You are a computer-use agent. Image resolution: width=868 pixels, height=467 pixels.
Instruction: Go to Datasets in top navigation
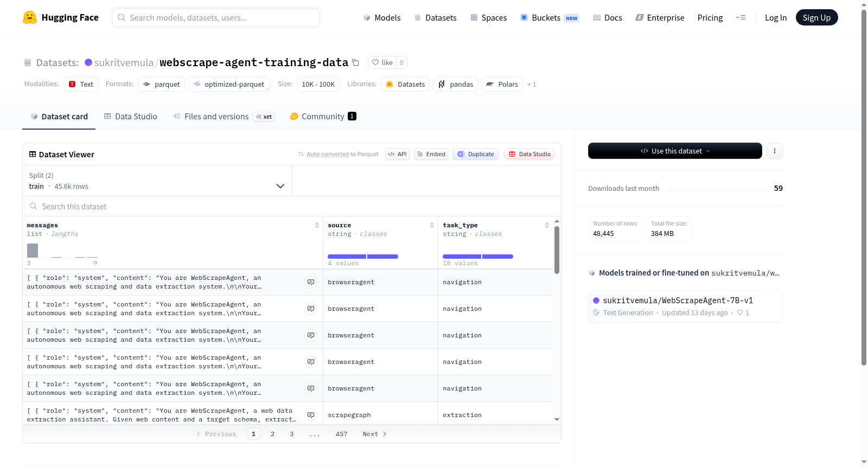435,17
